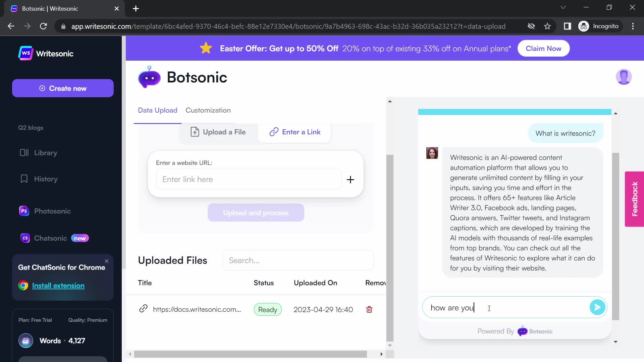Open the user profile avatar

tap(624, 77)
